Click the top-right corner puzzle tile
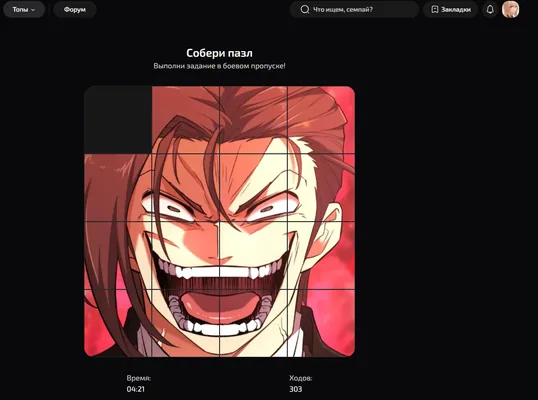Image resolution: width=538 pixels, height=400 pixels. point(321,120)
